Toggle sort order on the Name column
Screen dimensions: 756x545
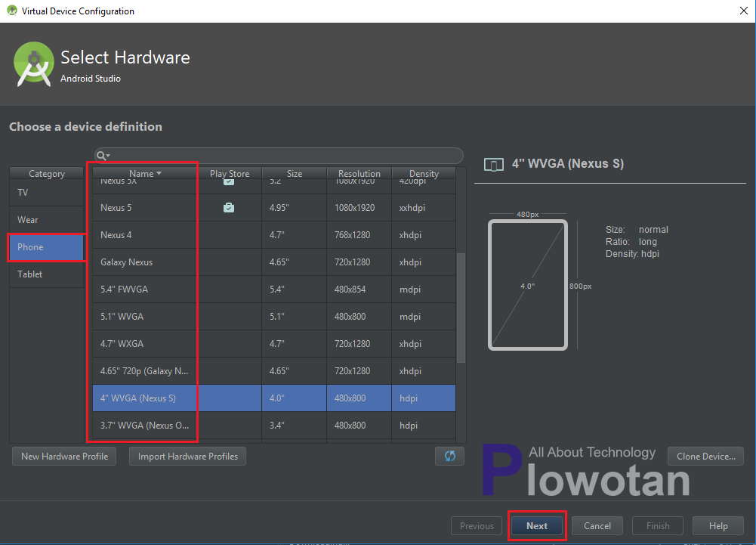pyautogui.click(x=143, y=173)
